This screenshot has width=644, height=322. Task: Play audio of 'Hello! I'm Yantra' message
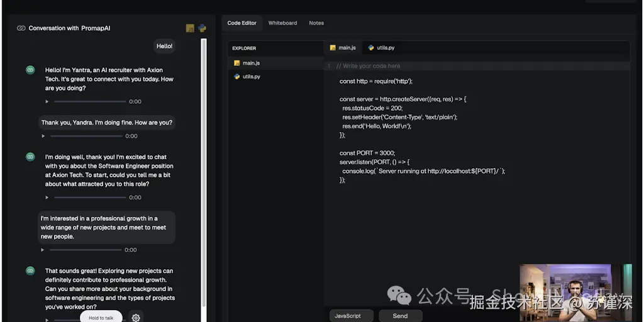pyautogui.click(x=47, y=101)
